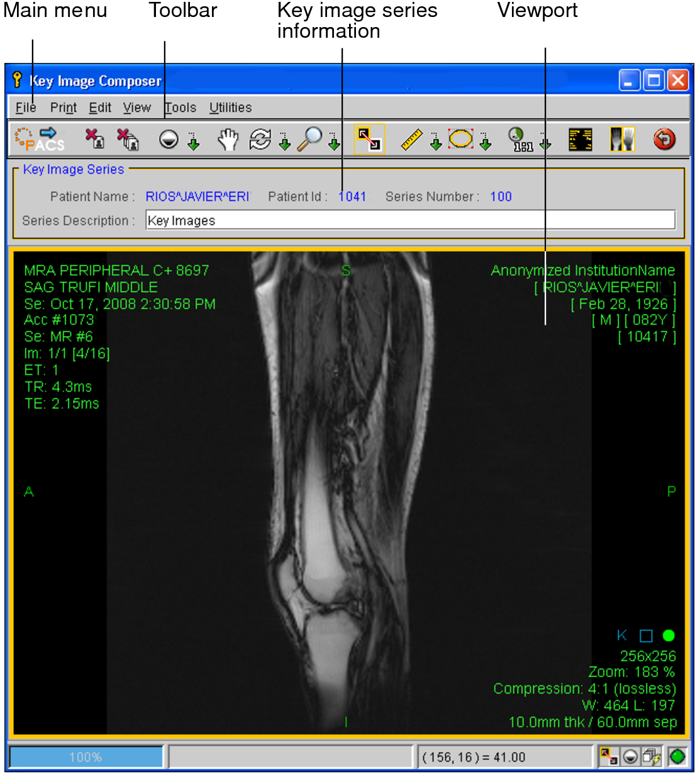Viewport: 700px width, 776px height.
Task: Toggle the text overlay annotations icon
Action: (580, 139)
